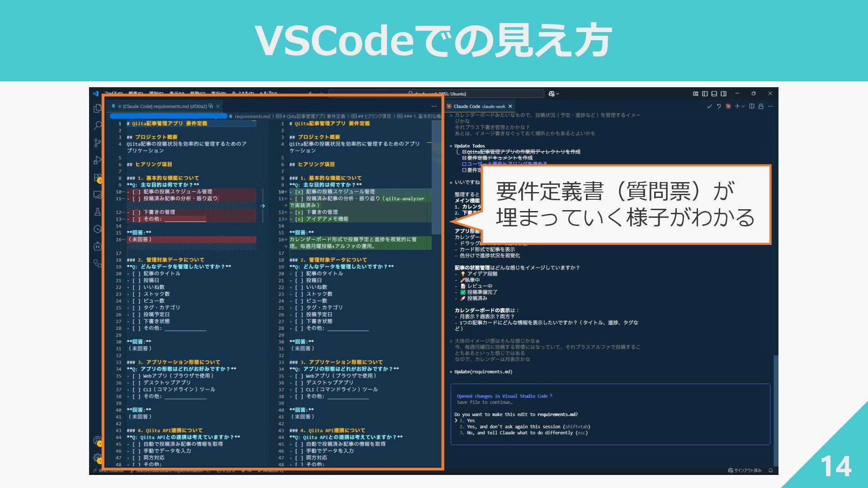Click the 'Update Todos' entry
This screenshot has width=868, height=488.
tap(469, 146)
